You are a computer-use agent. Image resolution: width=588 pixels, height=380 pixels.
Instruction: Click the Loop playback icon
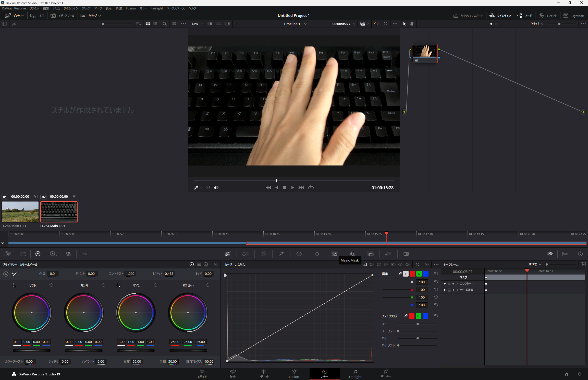pyautogui.click(x=311, y=187)
